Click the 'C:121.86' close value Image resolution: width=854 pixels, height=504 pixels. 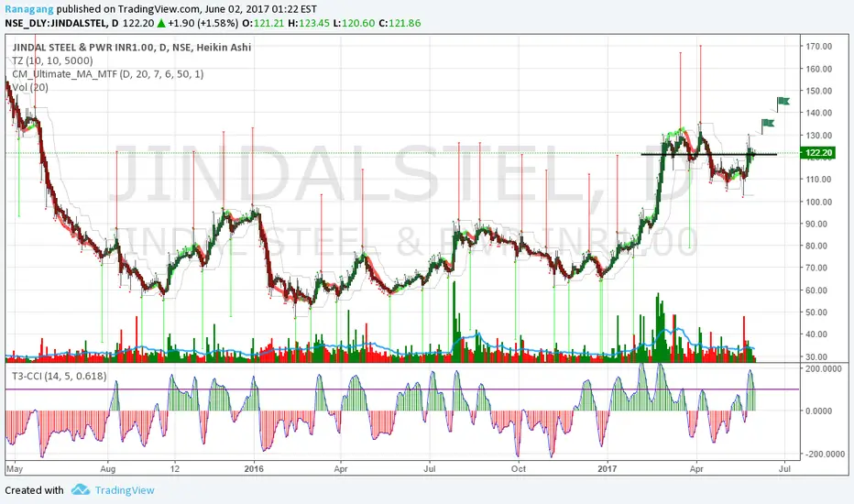coord(400,23)
